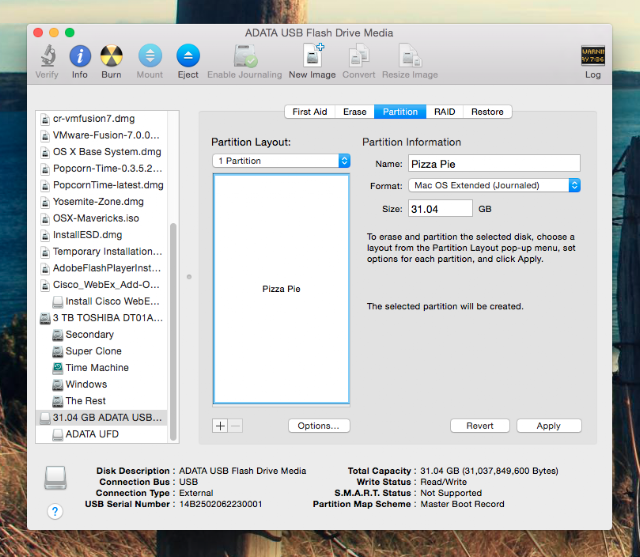Select the Time Machine volume
This screenshot has height=557, width=640.
point(102,368)
